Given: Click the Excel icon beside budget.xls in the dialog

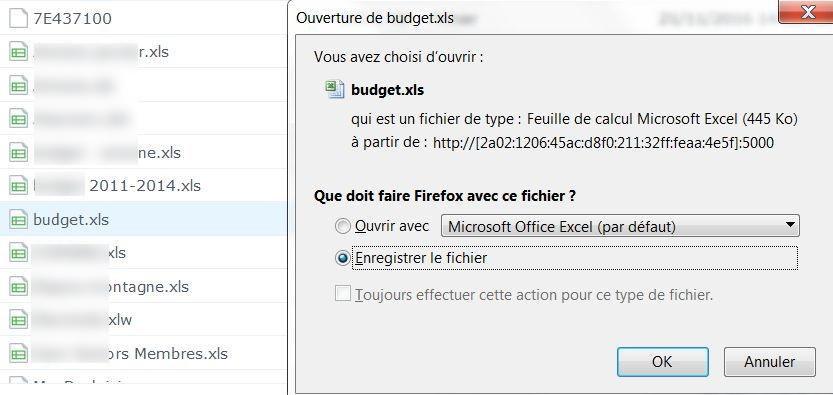Looking at the screenshot, I should [335, 90].
